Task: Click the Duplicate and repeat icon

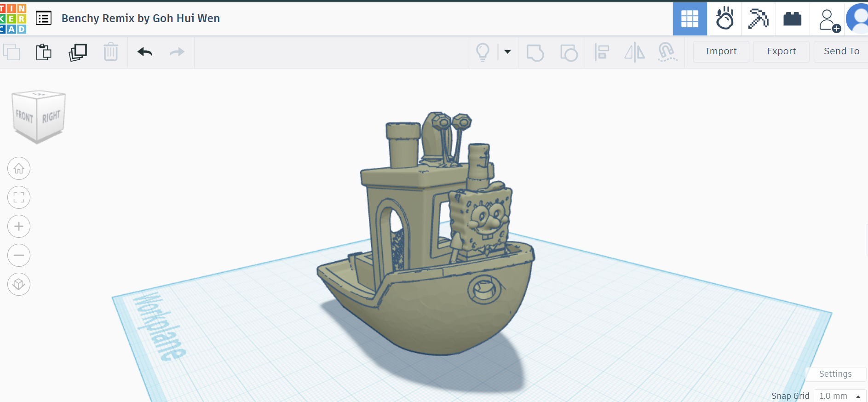Action: tap(78, 52)
